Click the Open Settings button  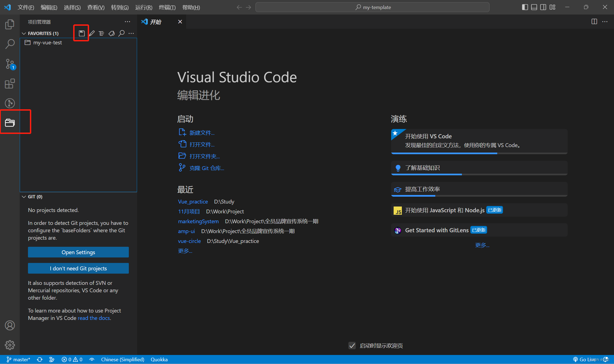[78, 252]
